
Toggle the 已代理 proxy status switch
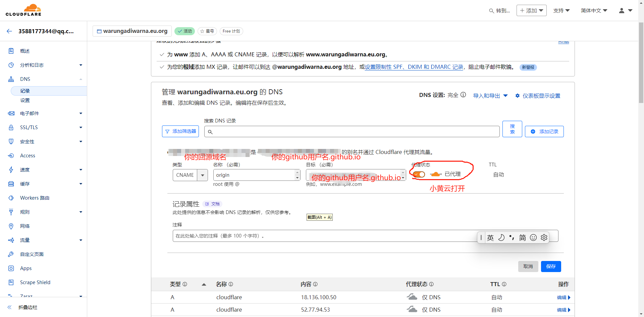pos(419,174)
